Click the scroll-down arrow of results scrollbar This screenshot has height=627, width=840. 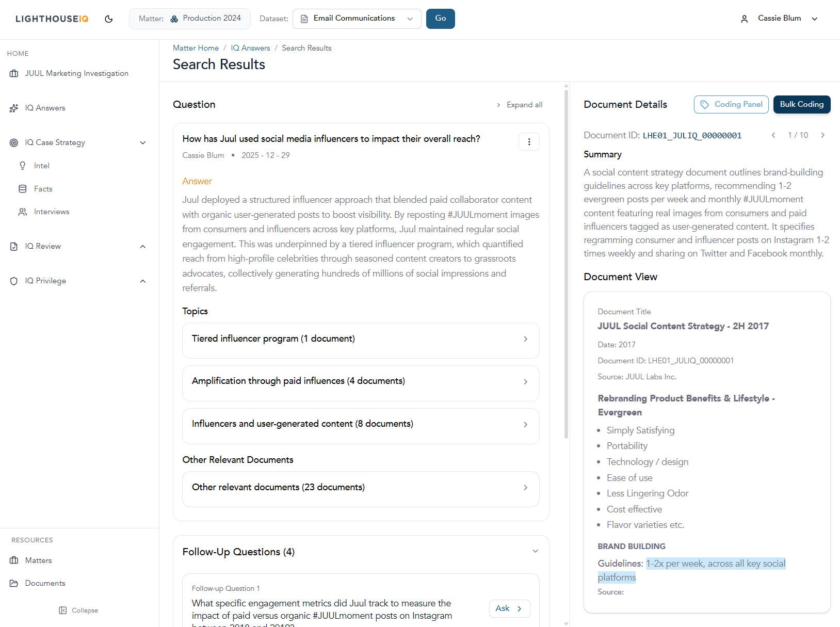click(566, 623)
